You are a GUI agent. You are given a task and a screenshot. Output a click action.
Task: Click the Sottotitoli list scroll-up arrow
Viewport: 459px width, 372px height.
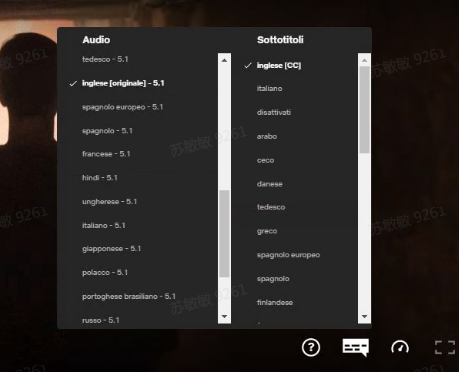364,60
